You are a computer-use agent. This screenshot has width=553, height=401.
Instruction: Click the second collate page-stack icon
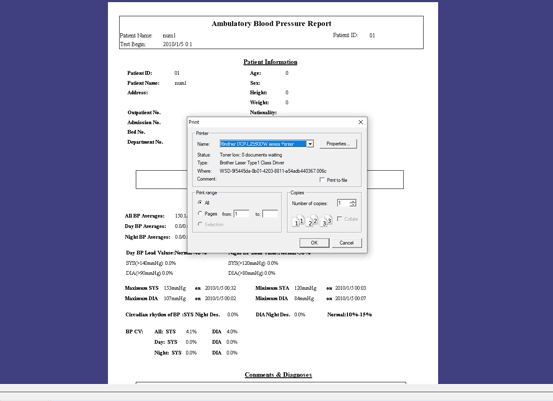(312, 221)
